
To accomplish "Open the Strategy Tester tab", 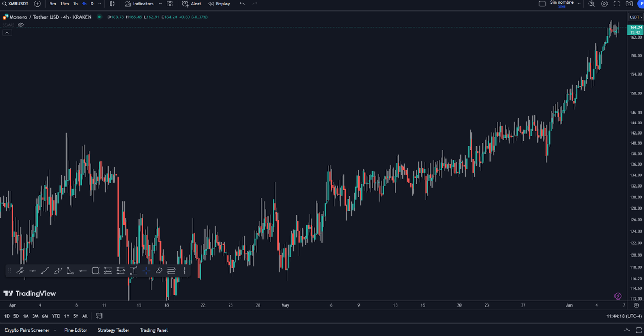I will click(113, 330).
